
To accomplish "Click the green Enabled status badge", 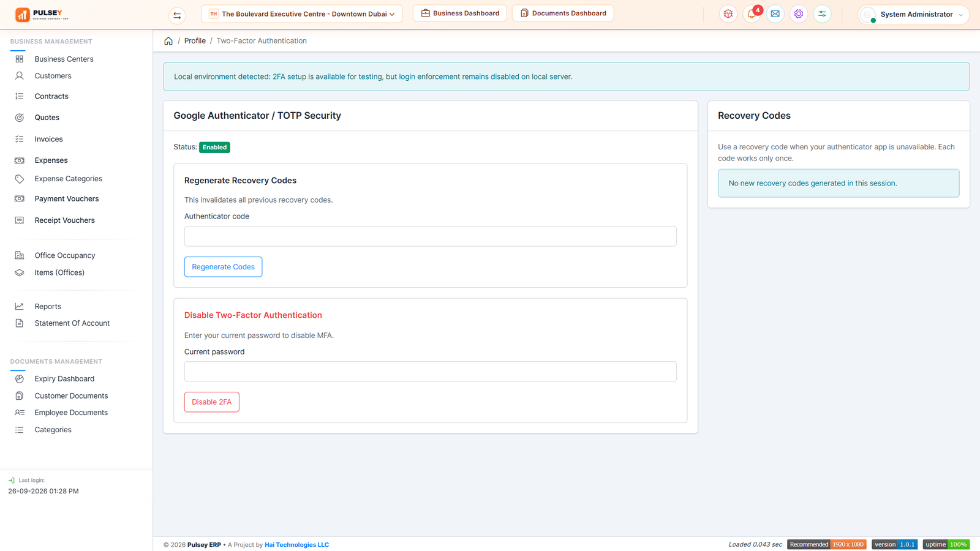I will pos(214,148).
